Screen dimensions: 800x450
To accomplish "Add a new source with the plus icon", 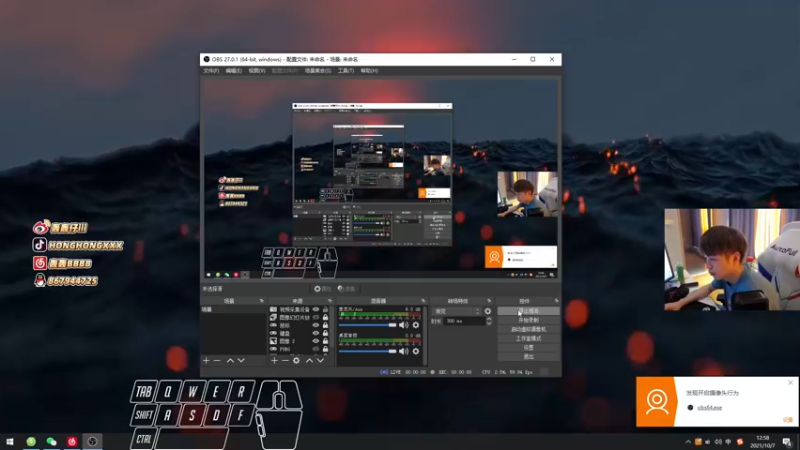I will pyautogui.click(x=274, y=361).
